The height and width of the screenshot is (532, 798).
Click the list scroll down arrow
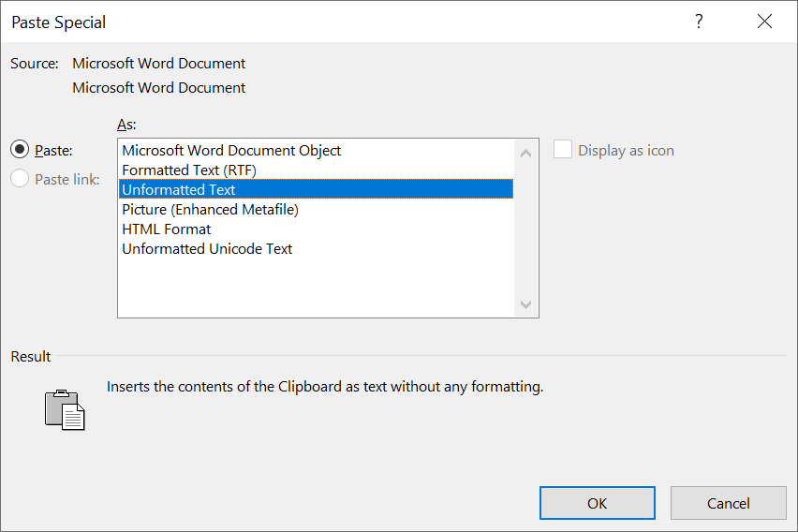tap(526, 303)
